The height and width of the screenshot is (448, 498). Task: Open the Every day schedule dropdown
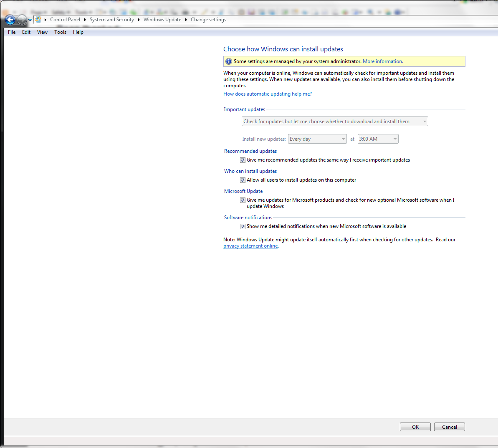coord(317,139)
